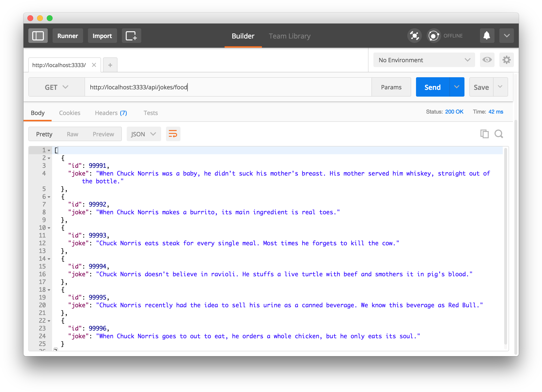Toggle text wrapping in the response viewer
Image resolution: width=542 pixels, height=392 pixels.
[173, 134]
